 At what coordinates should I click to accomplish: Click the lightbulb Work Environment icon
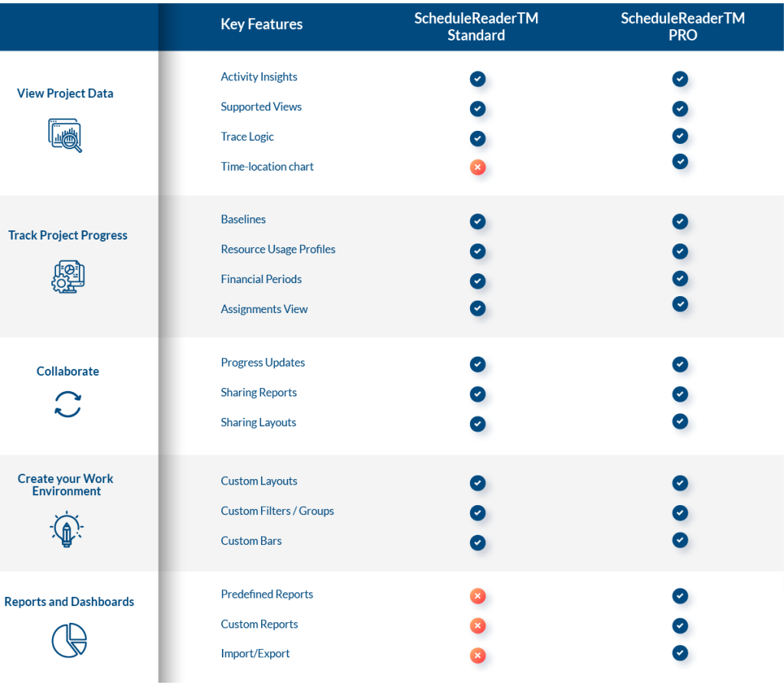click(x=66, y=529)
